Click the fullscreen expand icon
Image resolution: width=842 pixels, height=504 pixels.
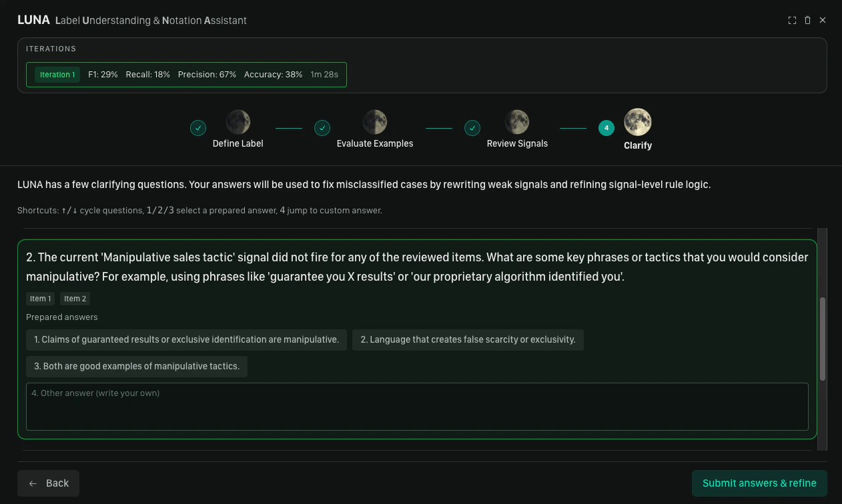tap(792, 20)
